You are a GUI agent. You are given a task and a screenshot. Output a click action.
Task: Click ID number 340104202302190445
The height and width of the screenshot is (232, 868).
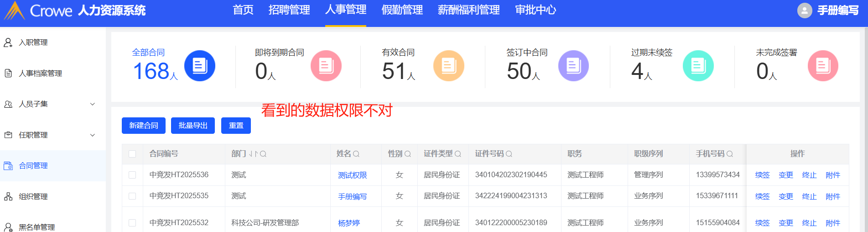click(511, 174)
